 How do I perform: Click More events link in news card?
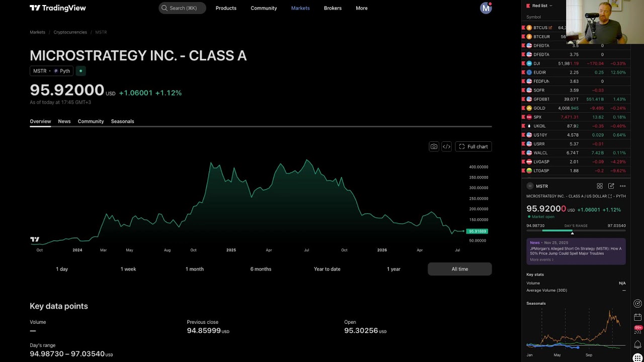tap(542, 260)
